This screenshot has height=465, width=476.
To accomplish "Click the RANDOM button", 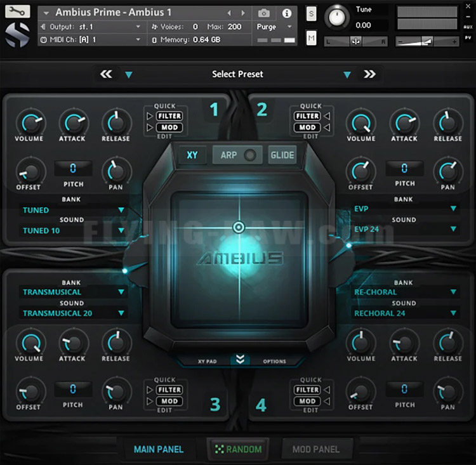I will coord(238,449).
